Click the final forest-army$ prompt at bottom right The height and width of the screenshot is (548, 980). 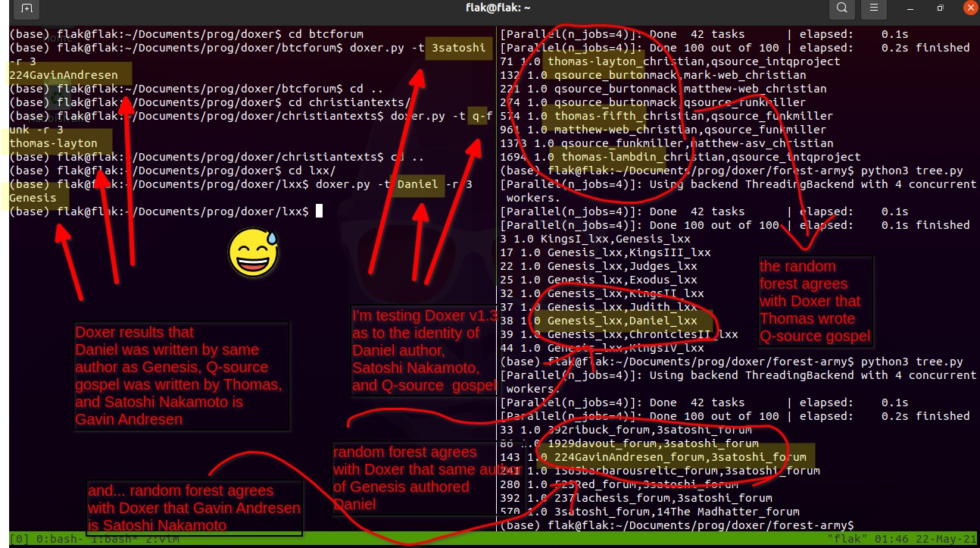(x=676, y=525)
